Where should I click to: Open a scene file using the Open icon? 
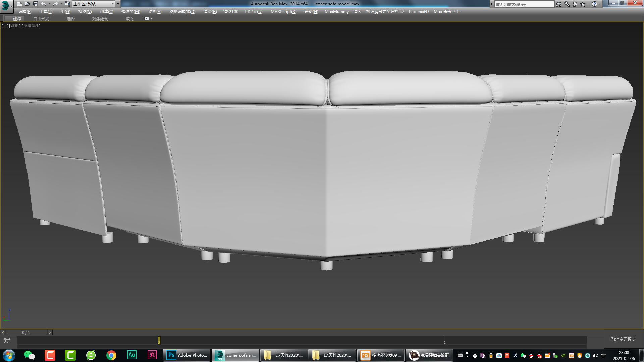tap(28, 4)
